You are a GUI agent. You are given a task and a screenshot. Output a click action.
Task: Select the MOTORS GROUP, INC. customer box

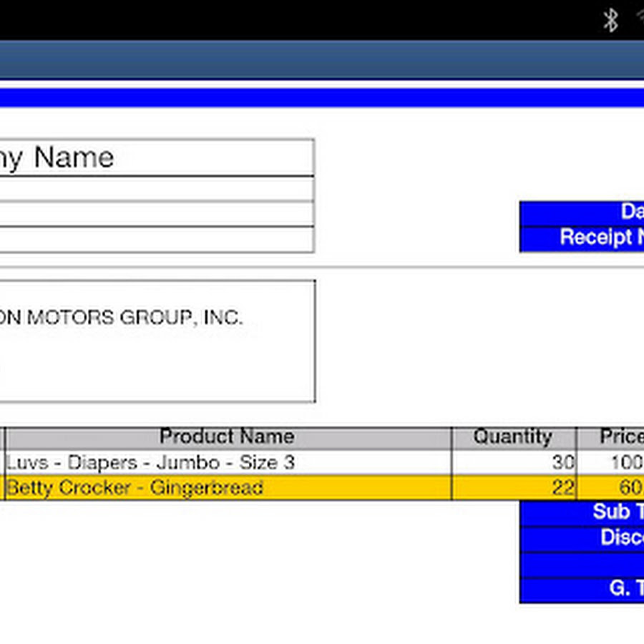[157, 341]
